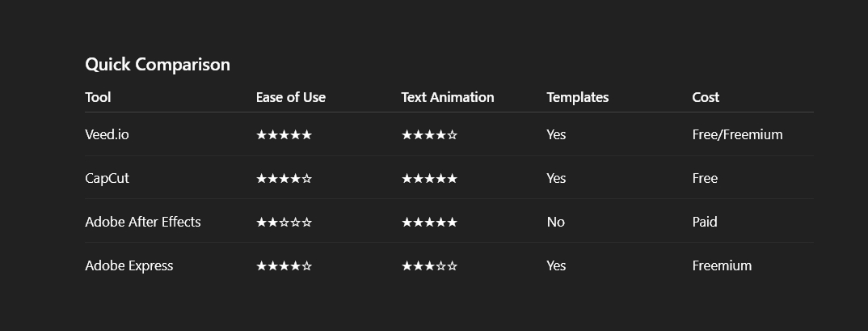Viewport: 868px width, 331px height.
Task: Click the Text Animation column header
Action: click(x=448, y=97)
